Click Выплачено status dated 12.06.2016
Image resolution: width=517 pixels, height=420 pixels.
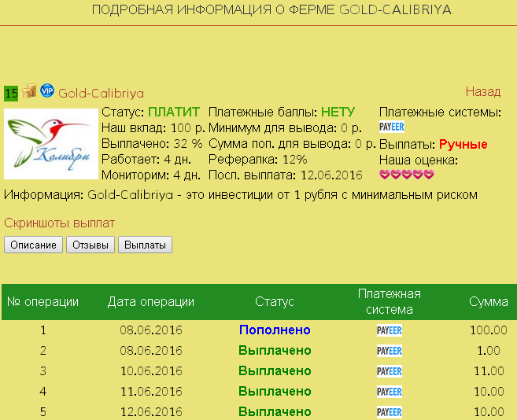click(x=275, y=412)
